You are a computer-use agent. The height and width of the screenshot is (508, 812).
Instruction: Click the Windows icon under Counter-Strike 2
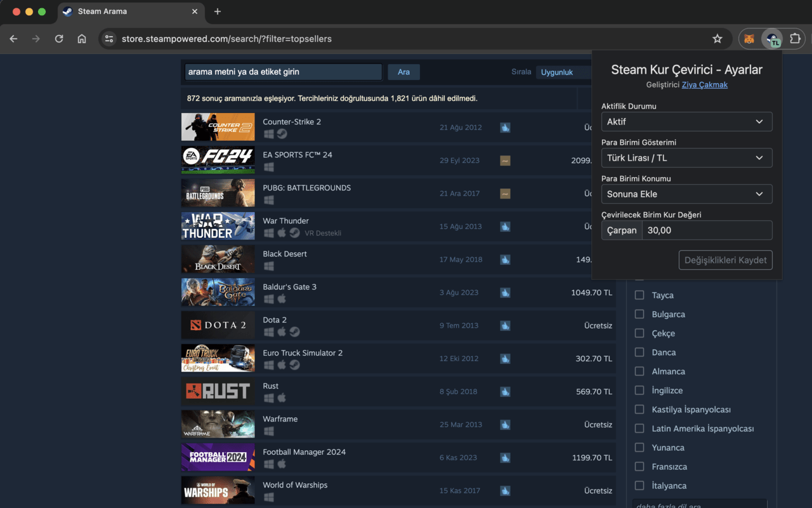[268, 134]
